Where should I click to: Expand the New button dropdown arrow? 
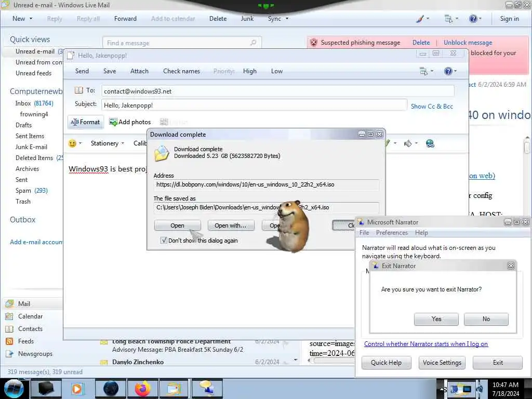tap(31, 19)
